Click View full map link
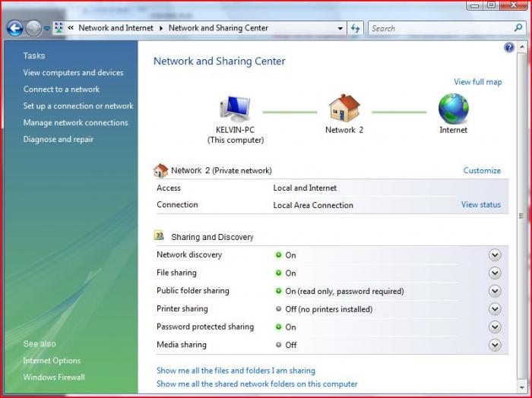 click(478, 82)
